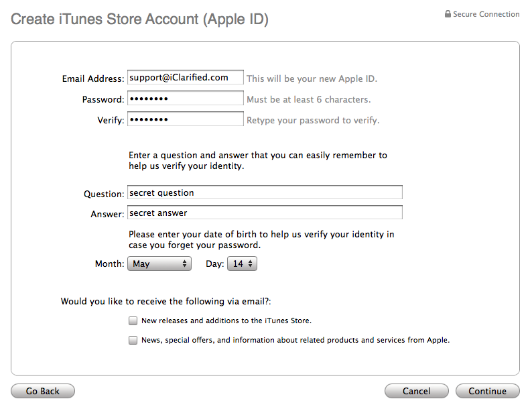Click 'Must be at least 6 characters.' hint
532x407 pixels.
click(309, 99)
